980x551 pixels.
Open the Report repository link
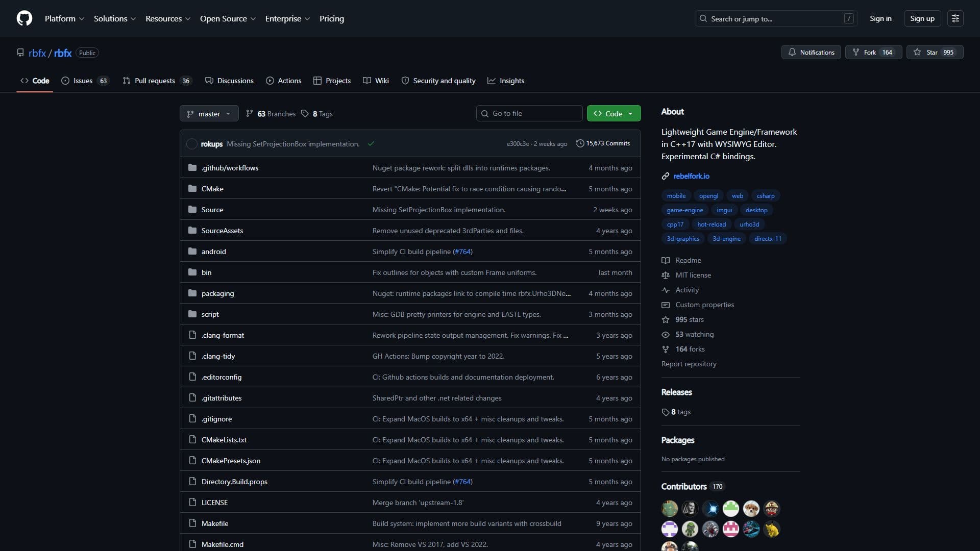coord(689,364)
